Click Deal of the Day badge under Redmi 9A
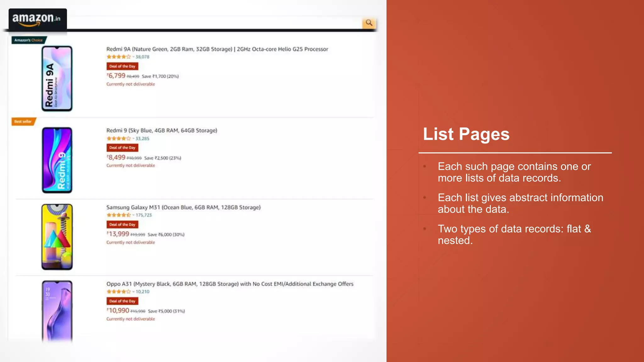 coord(122,66)
